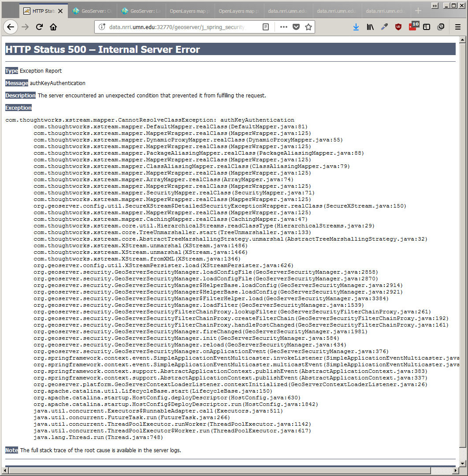
Task: Save page to Pocket
Action: pos(296,27)
